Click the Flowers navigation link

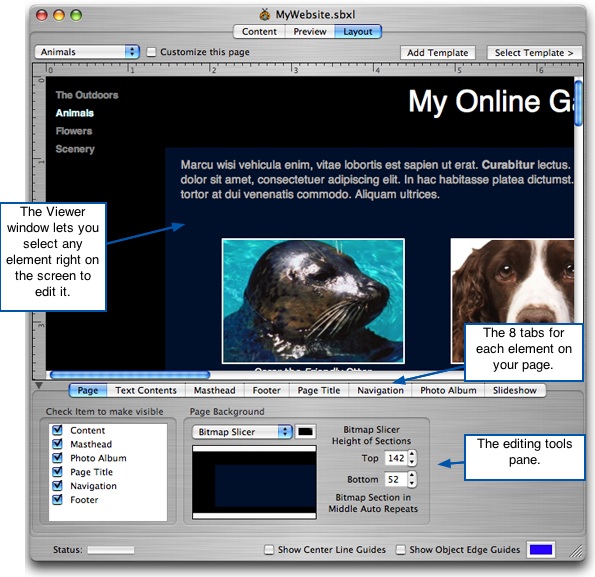pyautogui.click(x=74, y=131)
